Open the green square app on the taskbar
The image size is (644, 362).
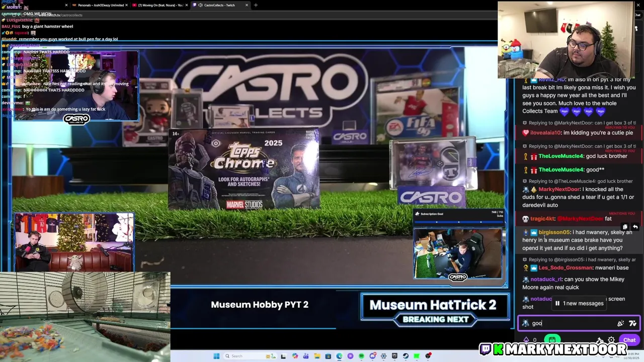pyautogui.click(x=417, y=356)
